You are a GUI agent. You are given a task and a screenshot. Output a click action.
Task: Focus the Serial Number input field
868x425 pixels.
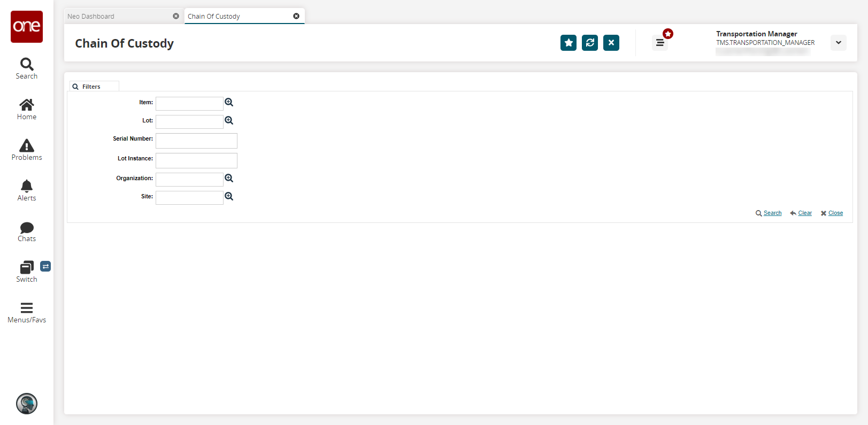click(196, 141)
